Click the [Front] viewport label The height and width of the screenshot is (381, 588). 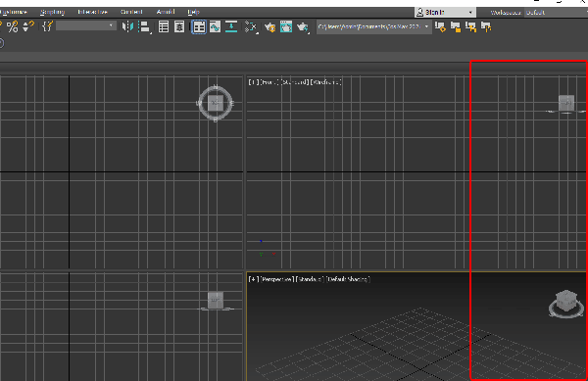[x=269, y=81]
